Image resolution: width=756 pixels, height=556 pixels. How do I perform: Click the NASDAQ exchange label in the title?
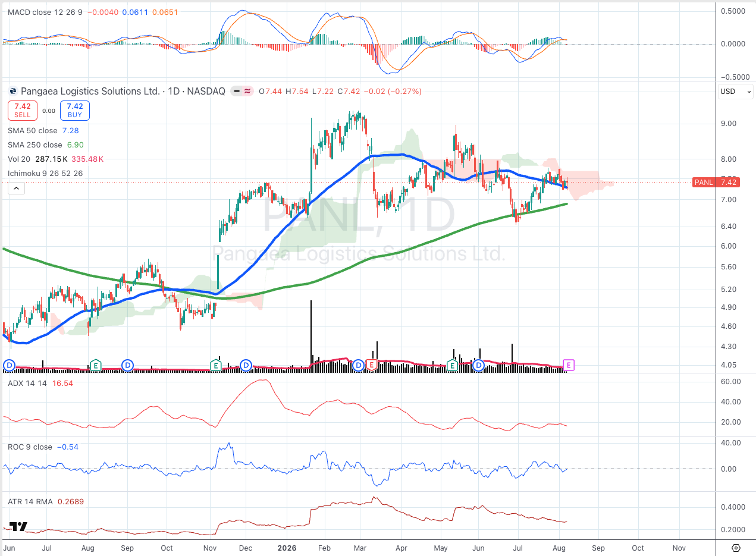click(206, 92)
